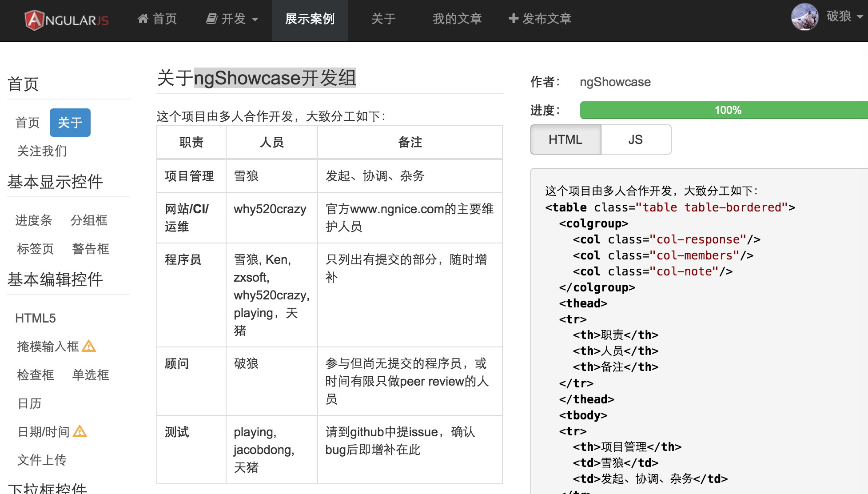This screenshot has width=868, height=494.
Task: Click the book icon next to 开发
Action: [211, 19]
